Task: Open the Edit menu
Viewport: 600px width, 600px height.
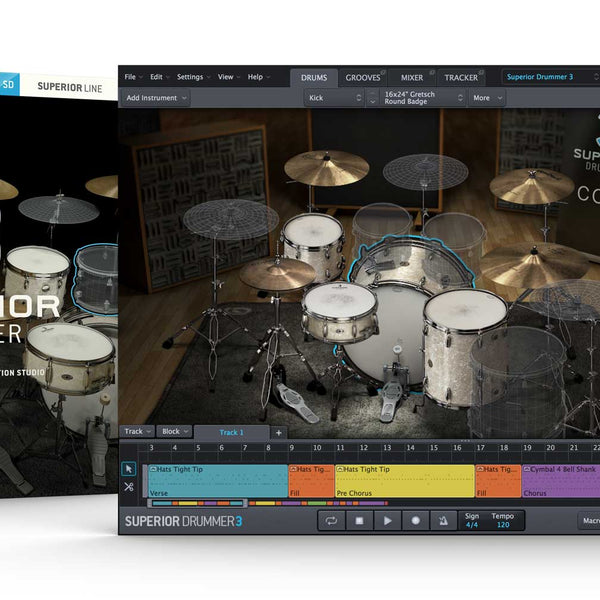Action: pos(160,77)
